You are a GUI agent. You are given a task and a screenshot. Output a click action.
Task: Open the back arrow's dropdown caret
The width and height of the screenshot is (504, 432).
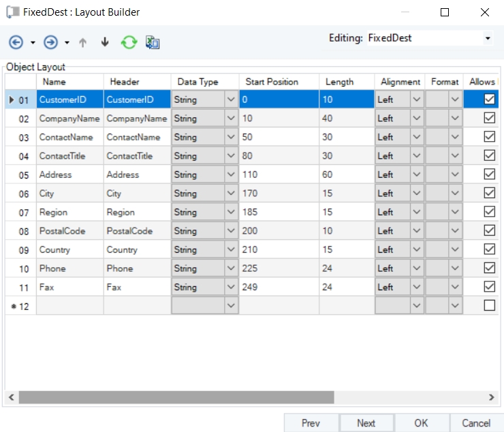tap(33, 43)
